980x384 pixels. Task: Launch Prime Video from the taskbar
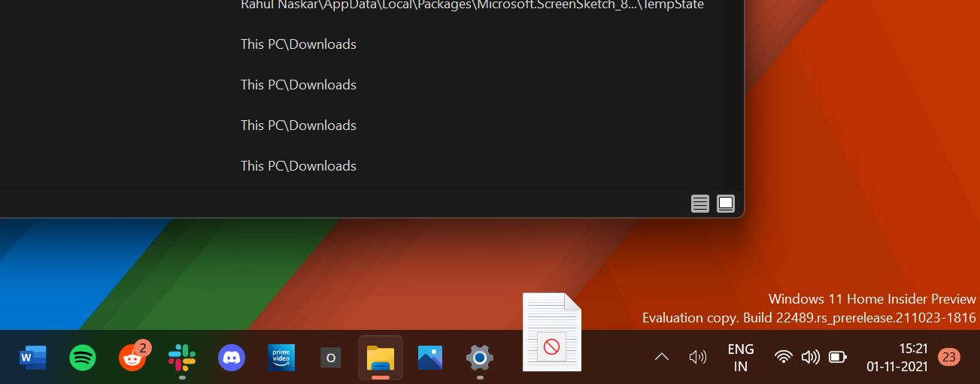(281, 357)
